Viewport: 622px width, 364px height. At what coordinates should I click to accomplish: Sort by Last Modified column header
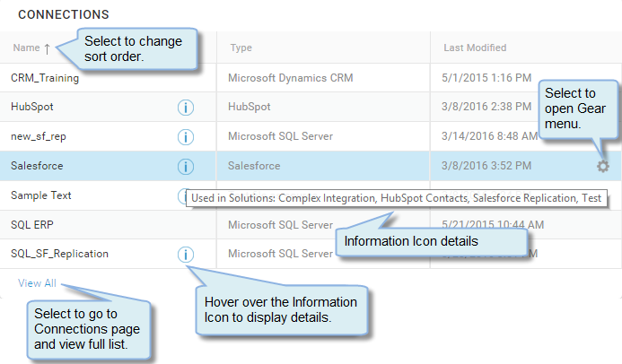pyautogui.click(x=475, y=48)
